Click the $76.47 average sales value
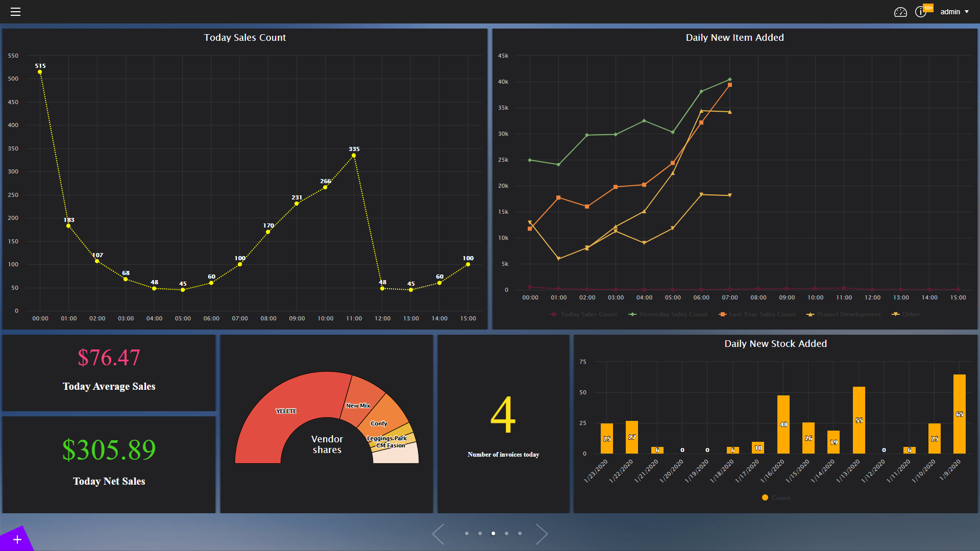 pyautogui.click(x=109, y=358)
